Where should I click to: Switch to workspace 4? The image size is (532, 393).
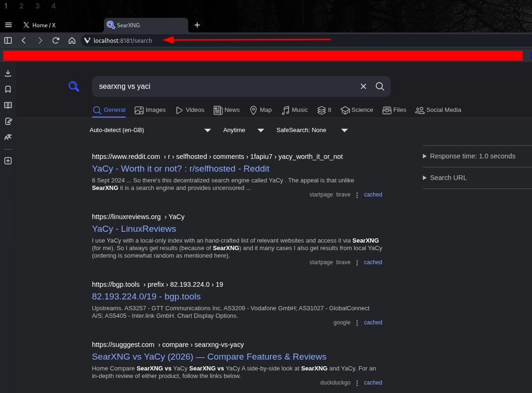coord(53,6)
